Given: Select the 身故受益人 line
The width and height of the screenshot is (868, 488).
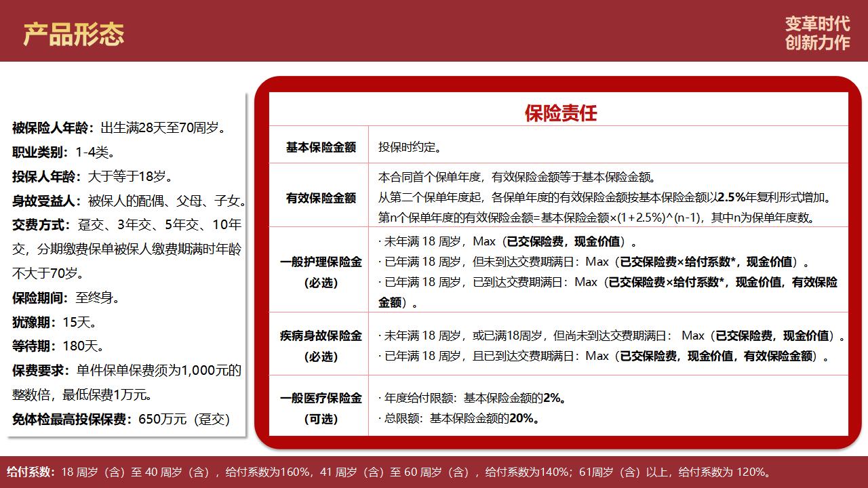Looking at the screenshot, I should pos(129,201).
